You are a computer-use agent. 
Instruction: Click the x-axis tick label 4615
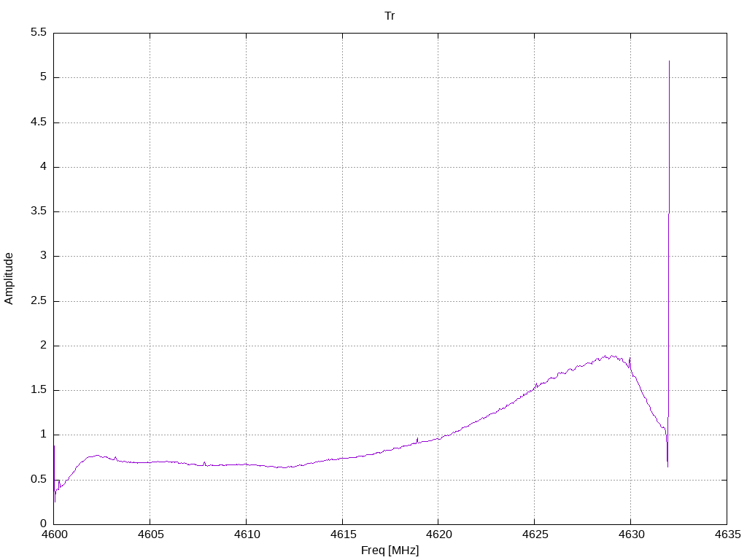[343, 534]
